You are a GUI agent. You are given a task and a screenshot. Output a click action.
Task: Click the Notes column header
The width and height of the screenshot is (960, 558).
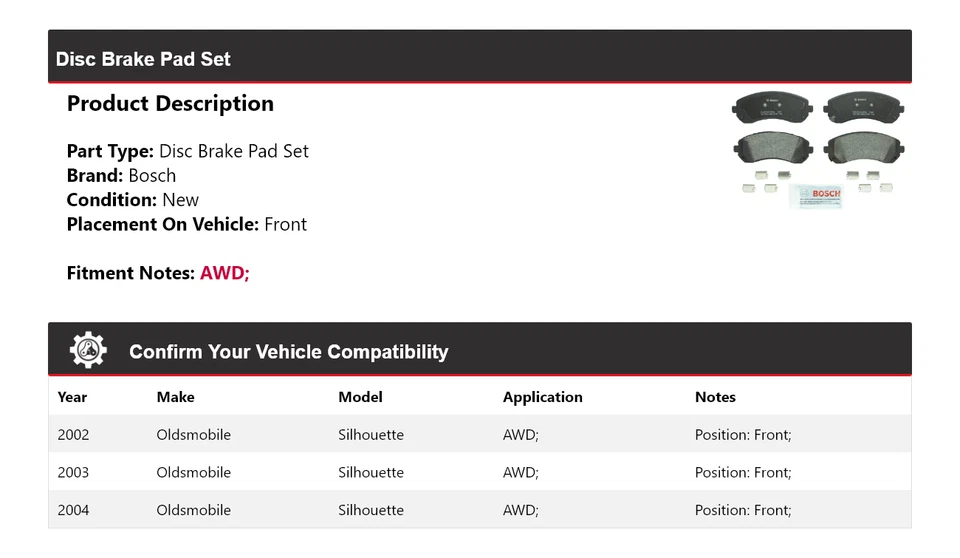click(715, 397)
